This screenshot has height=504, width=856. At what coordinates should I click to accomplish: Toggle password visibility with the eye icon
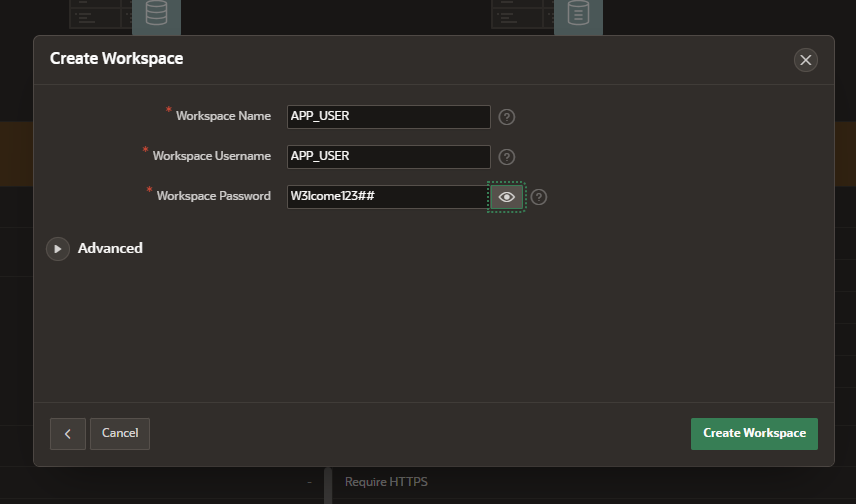click(x=506, y=197)
